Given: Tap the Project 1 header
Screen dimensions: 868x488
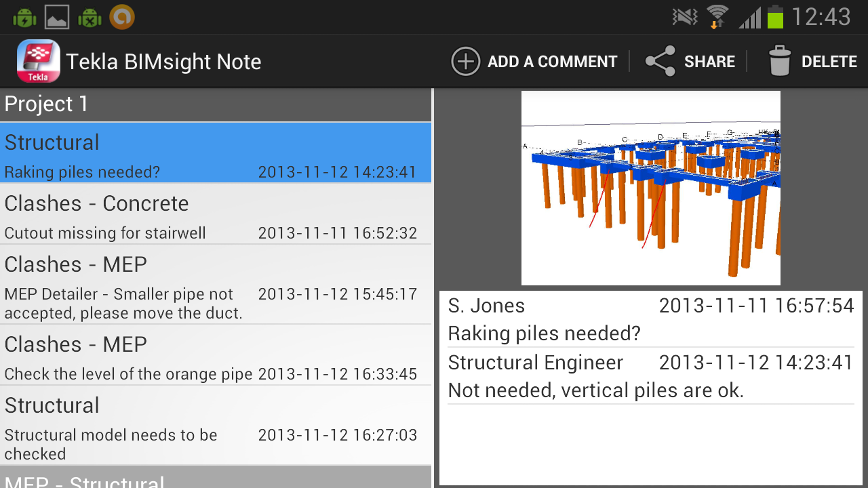Looking at the screenshot, I should pyautogui.click(x=216, y=104).
